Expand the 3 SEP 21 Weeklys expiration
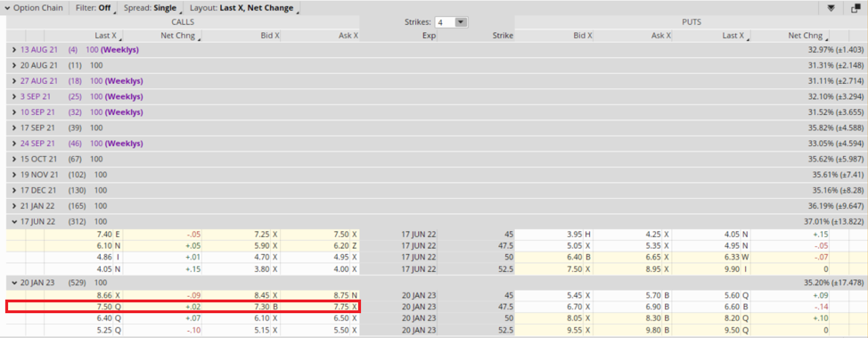 pyautogui.click(x=14, y=96)
